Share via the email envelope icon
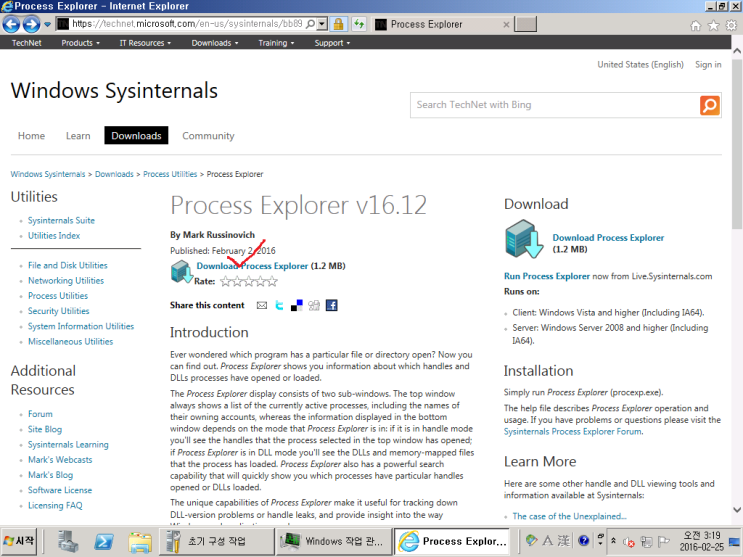 [x=262, y=305]
